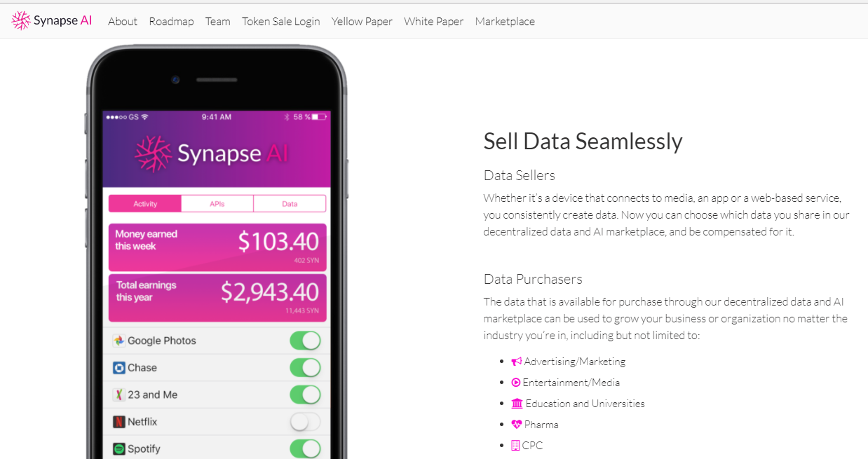
Task: Click the Chase app icon
Action: tap(119, 367)
